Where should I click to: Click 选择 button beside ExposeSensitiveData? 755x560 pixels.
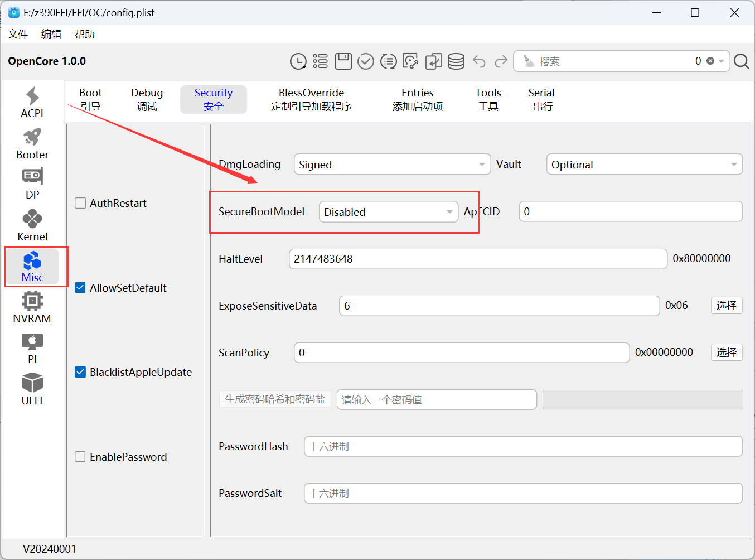coord(726,306)
